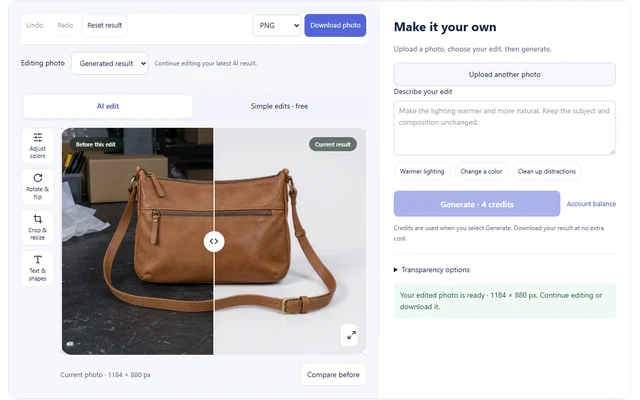Screen dimensions: 640x400
Task: Click the Before this edit label
Action: [x=96, y=144]
